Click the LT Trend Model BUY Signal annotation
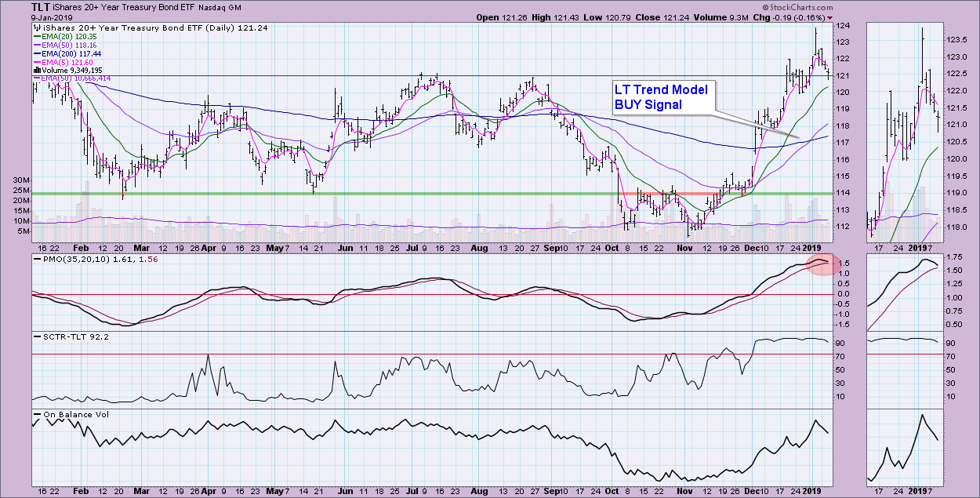Viewport: 980px width, 498px height. pos(661,97)
